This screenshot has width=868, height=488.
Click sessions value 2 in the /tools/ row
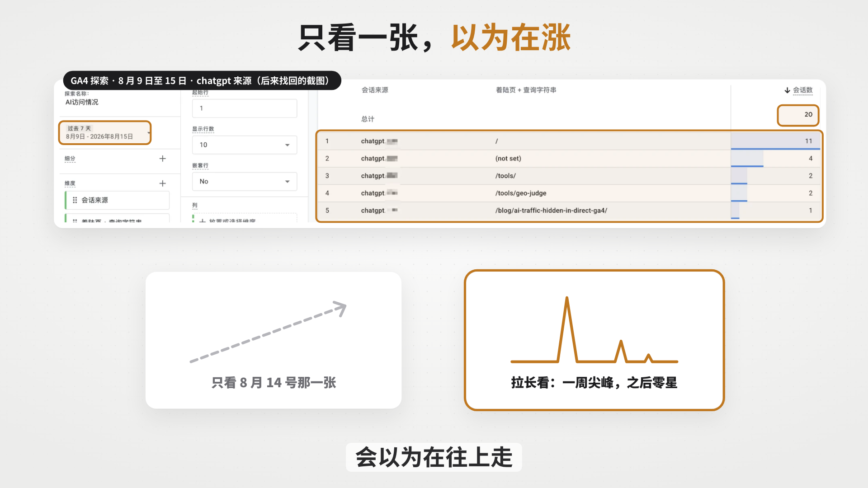tap(811, 176)
